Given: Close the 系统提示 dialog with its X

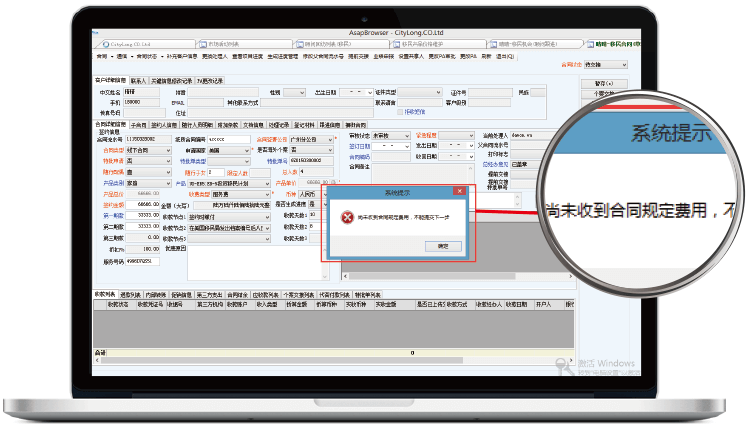Looking at the screenshot, I should [459, 191].
